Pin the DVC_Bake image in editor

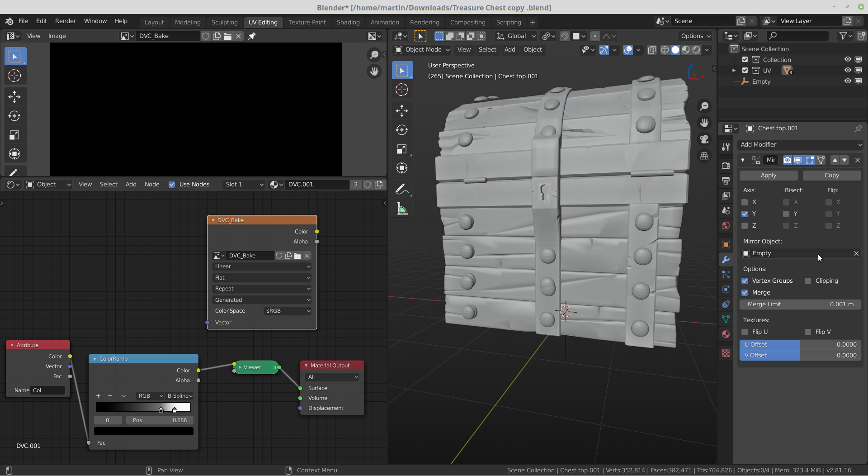[252, 36]
